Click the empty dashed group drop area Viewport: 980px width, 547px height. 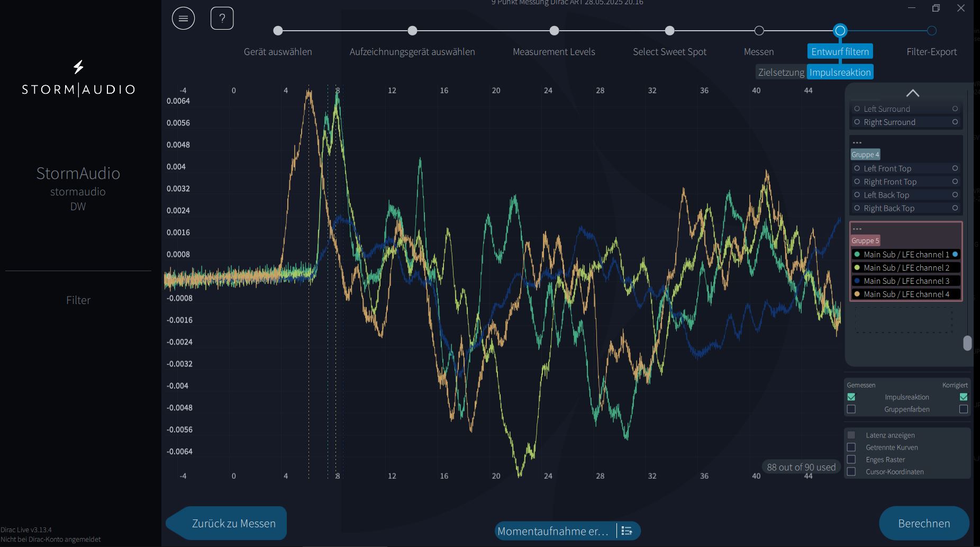coord(904,320)
